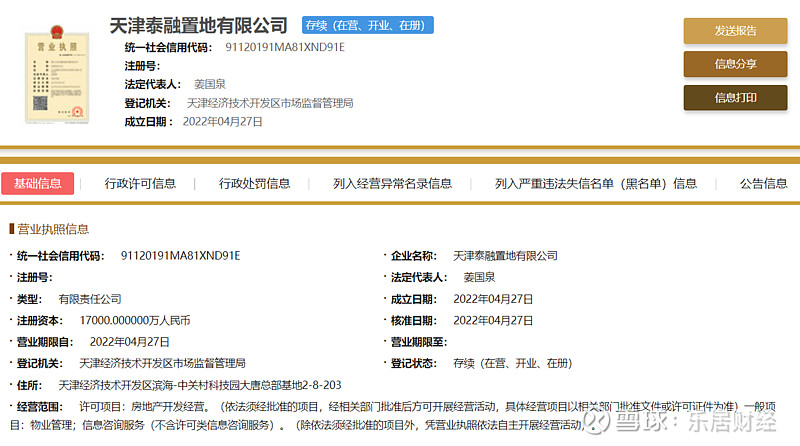Click details-section 成立日期 value 2022年04月27日
Screen dimensions: 800x446
[x=493, y=299]
